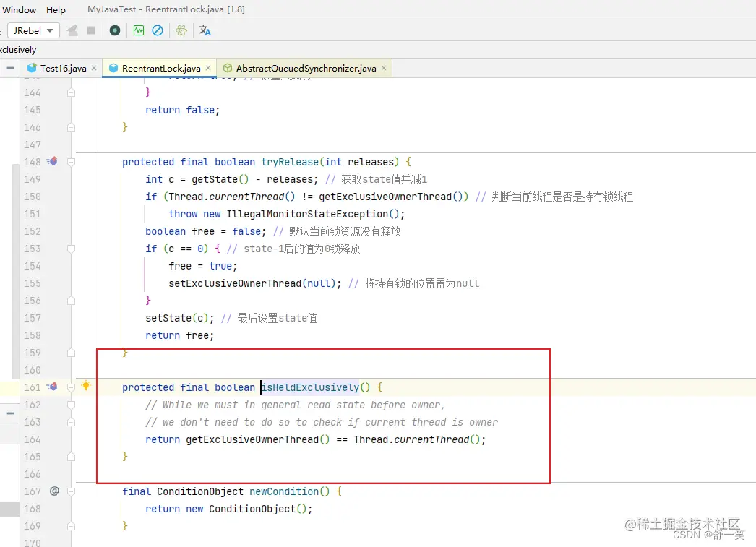Close the Test16.java tab
This screenshot has width=756, height=547.
click(94, 68)
